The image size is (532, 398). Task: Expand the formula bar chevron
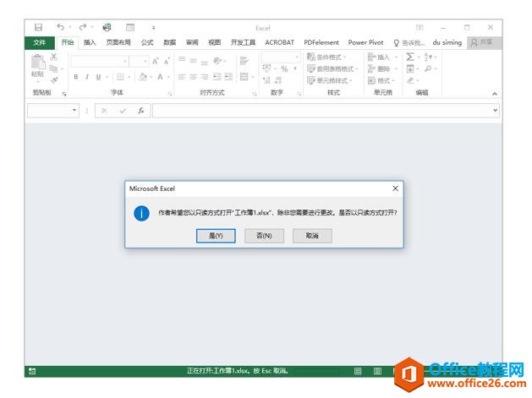click(x=495, y=110)
